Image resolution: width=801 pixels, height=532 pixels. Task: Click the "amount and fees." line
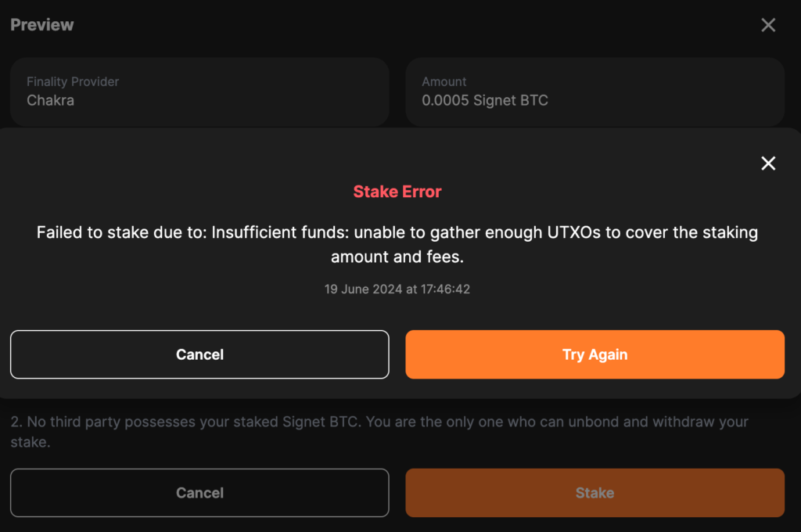[397, 257]
